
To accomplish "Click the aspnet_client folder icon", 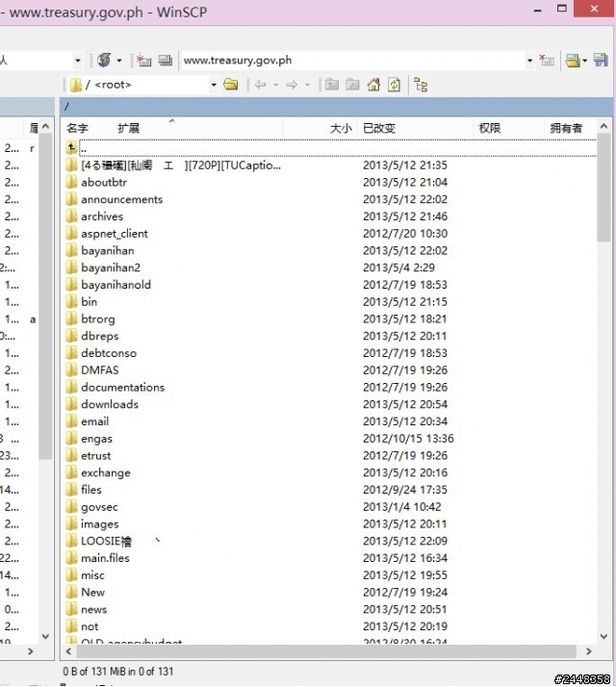I will coord(71,234).
